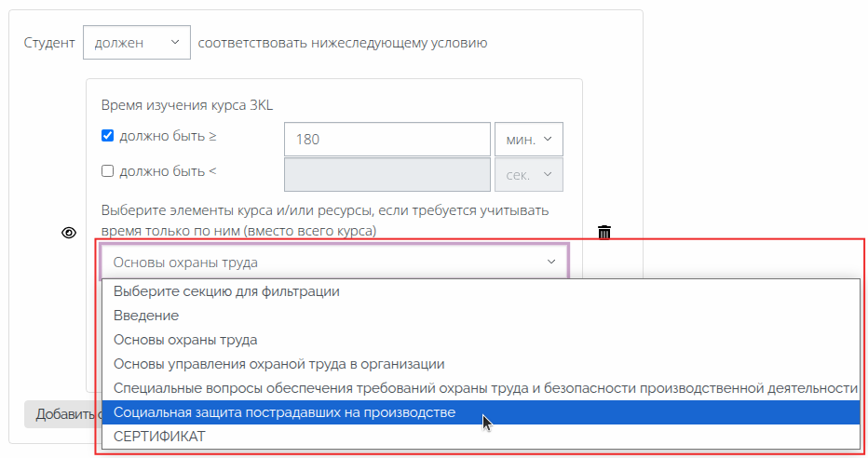Collapse the "Основы охраны труда" section selector

(x=333, y=263)
